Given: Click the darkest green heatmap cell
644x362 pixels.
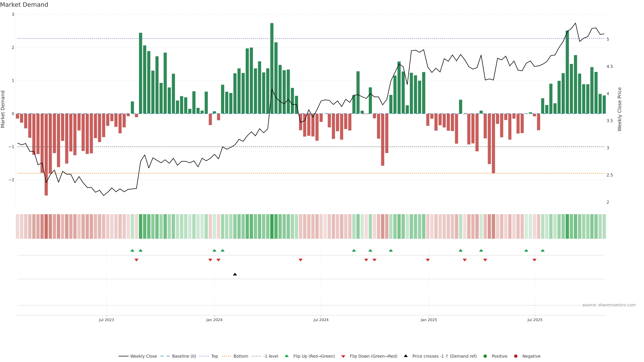Looking at the screenshot, I should [x=272, y=226].
